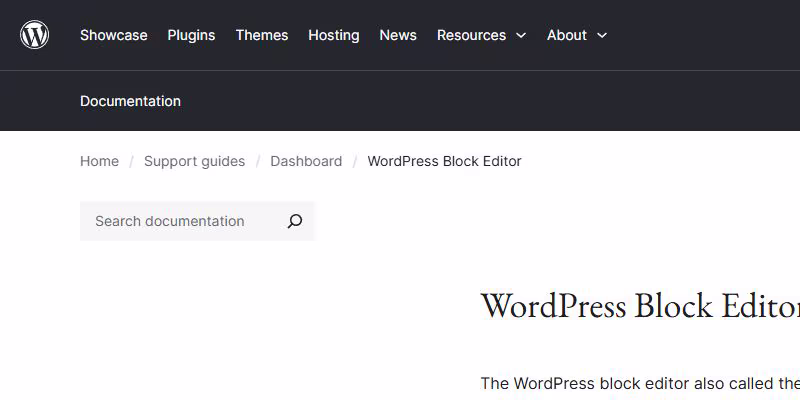The image size is (800, 400).
Task: Click the search magnifier icon
Action: click(295, 221)
